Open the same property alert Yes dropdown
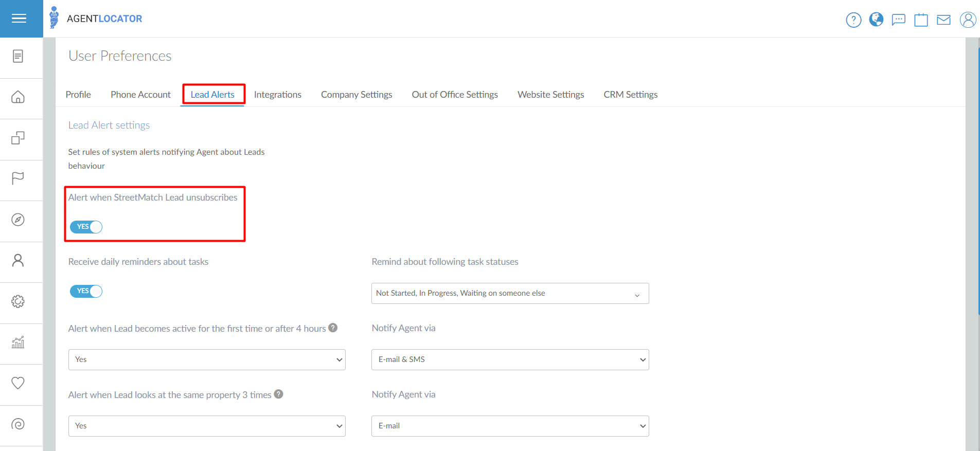The height and width of the screenshot is (451, 980). point(207,426)
